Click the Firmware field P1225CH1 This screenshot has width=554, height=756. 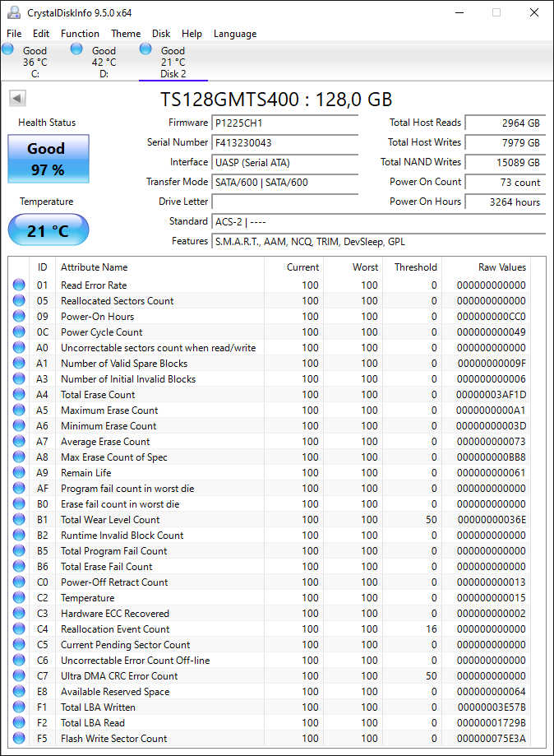284,123
